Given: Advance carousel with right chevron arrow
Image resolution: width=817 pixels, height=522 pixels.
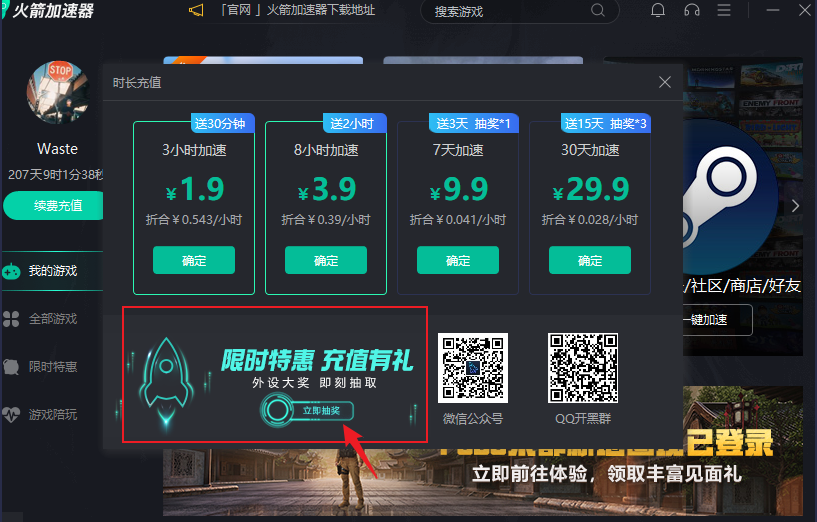Looking at the screenshot, I should point(795,206).
